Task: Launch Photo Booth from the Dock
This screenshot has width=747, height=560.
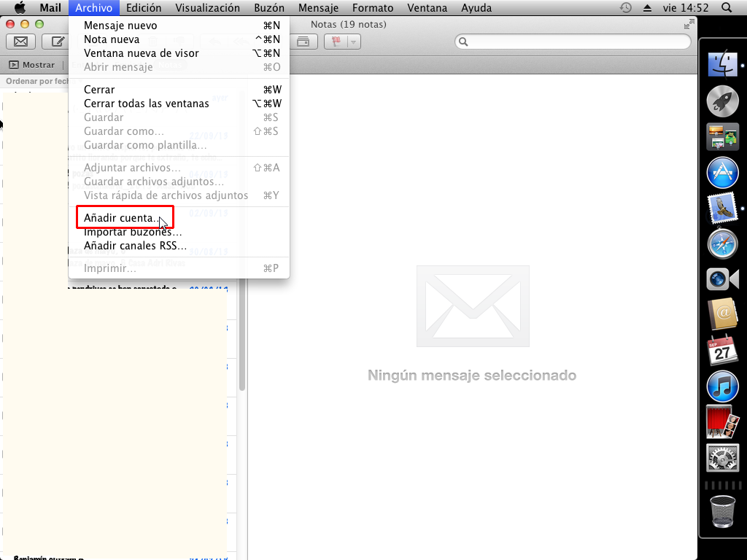Action: [722, 421]
